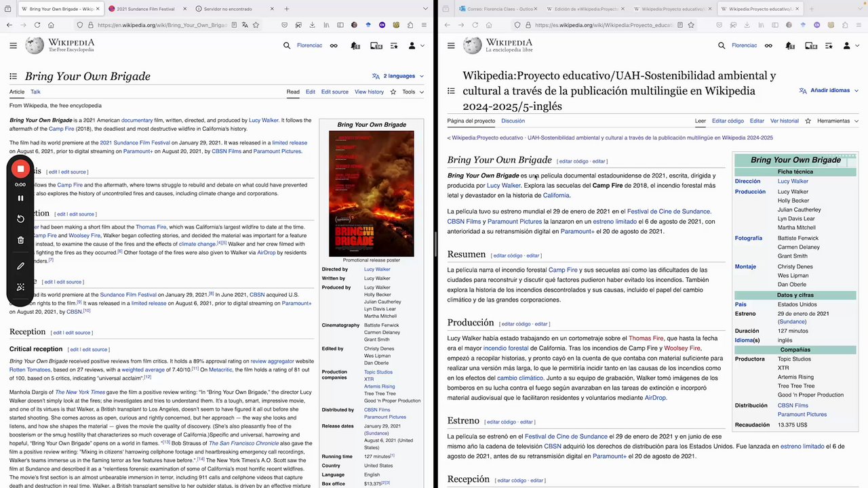
Task: Open the extensions puzzle icon in left browser
Action: click(x=411, y=25)
